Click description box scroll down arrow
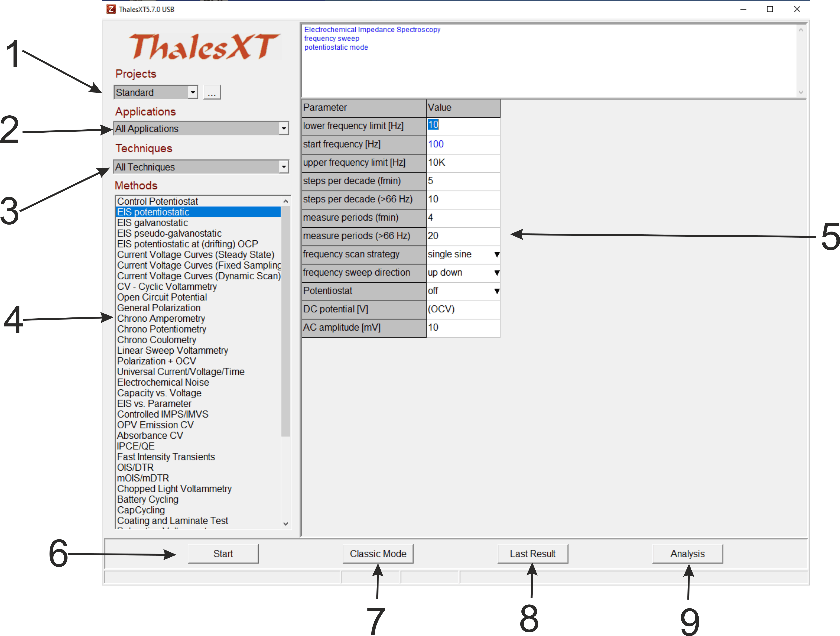The image size is (840, 636). pos(801,92)
